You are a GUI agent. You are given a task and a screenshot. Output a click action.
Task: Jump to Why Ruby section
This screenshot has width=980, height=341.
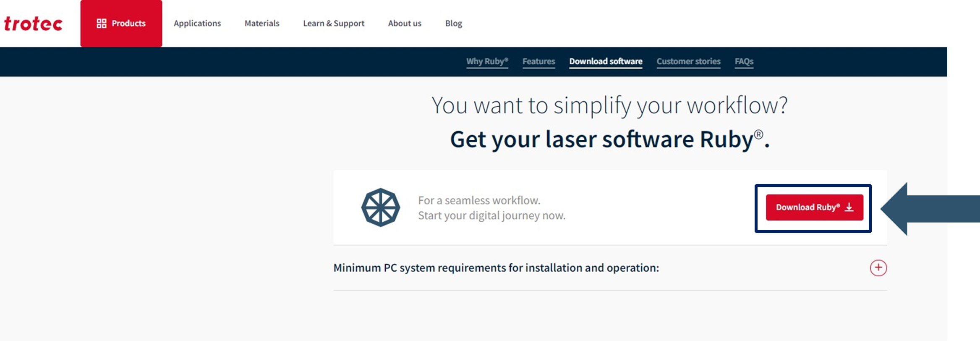pyautogui.click(x=487, y=61)
